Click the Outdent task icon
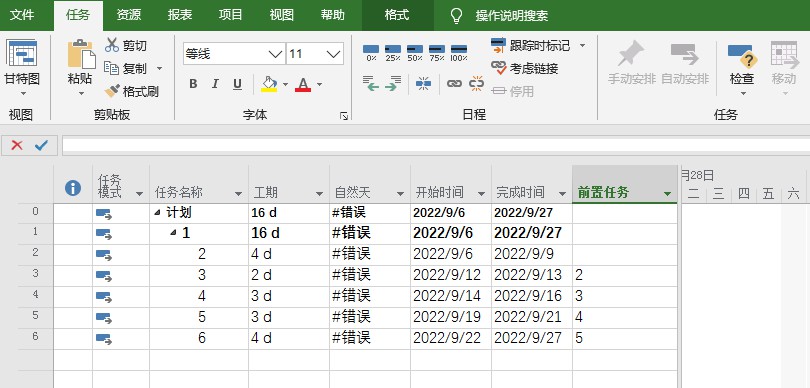The height and width of the screenshot is (388, 810). [371, 83]
